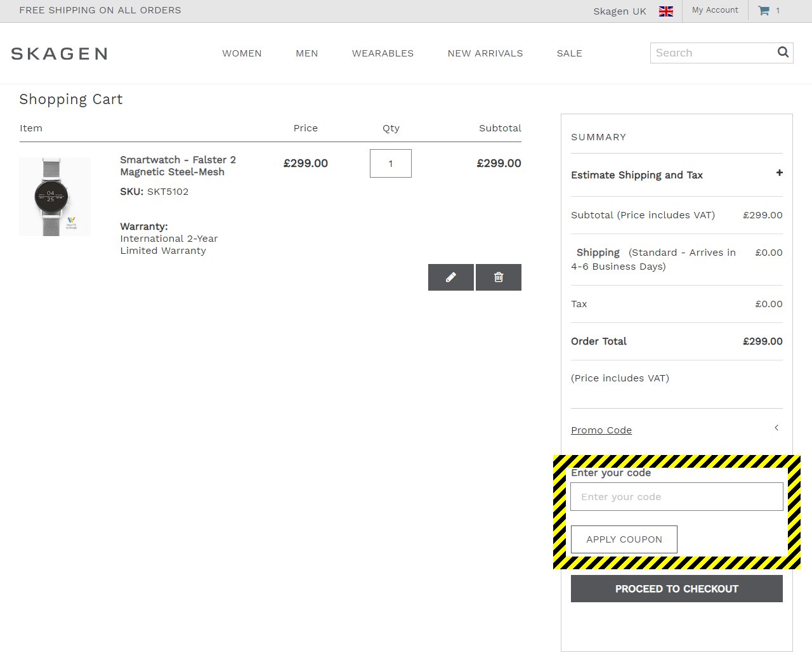Click the Skagen logo

coord(59,54)
